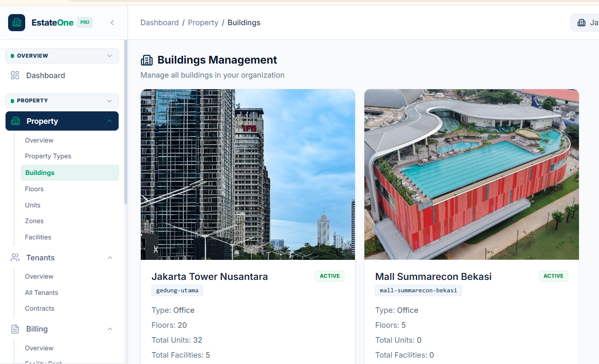Image resolution: width=599 pixels, height=364 pixels.
Task: Click 'Total Facilities: 5' text
Action: (x=180, y=355)
